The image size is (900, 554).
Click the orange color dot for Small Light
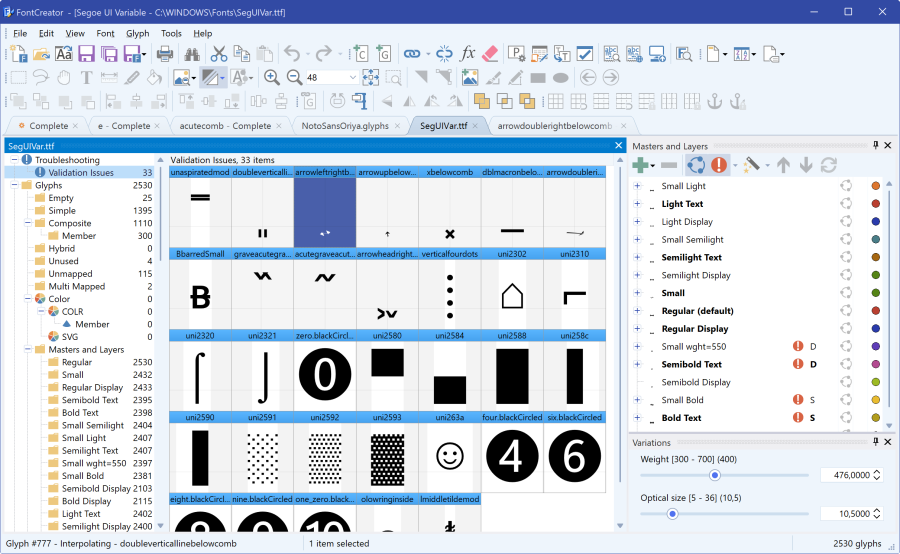coord(875,186)
